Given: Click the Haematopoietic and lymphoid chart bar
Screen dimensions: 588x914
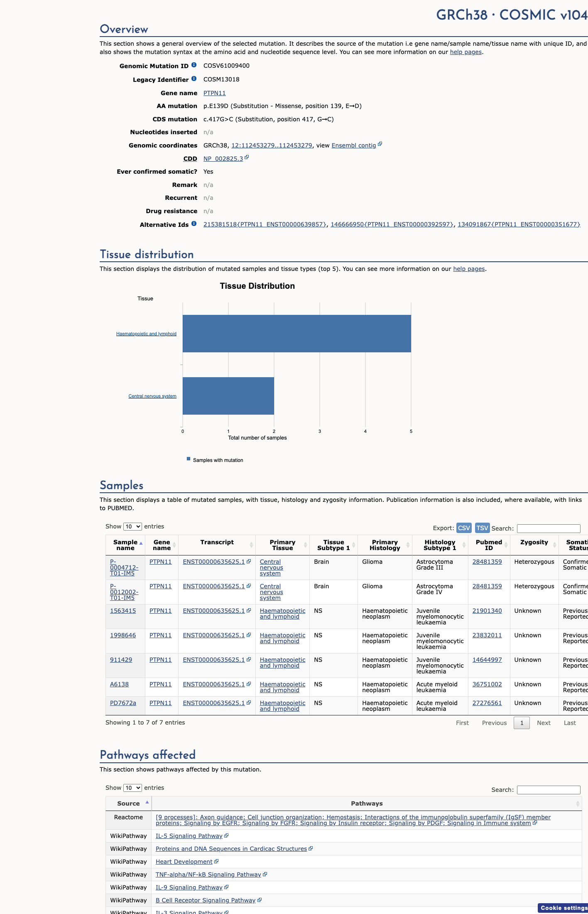Looking at the screenshot, I should (297, 334).
